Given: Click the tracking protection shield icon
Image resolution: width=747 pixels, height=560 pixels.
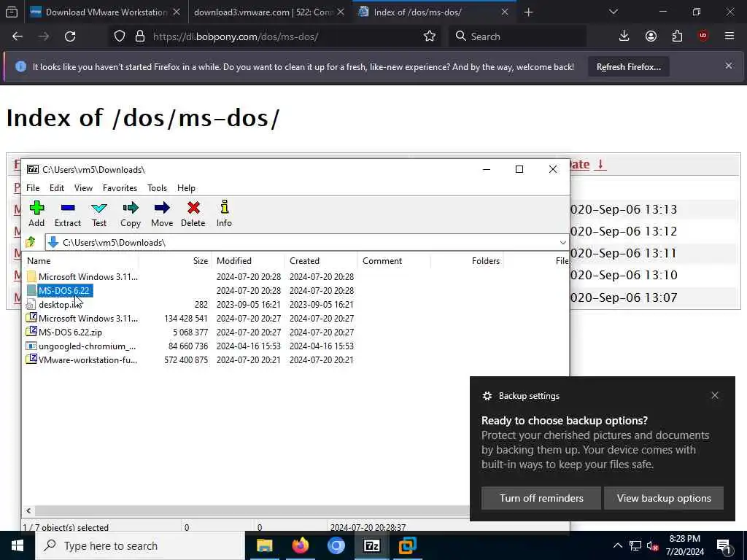Looking at the screenshot, I should tap(120, 36).
